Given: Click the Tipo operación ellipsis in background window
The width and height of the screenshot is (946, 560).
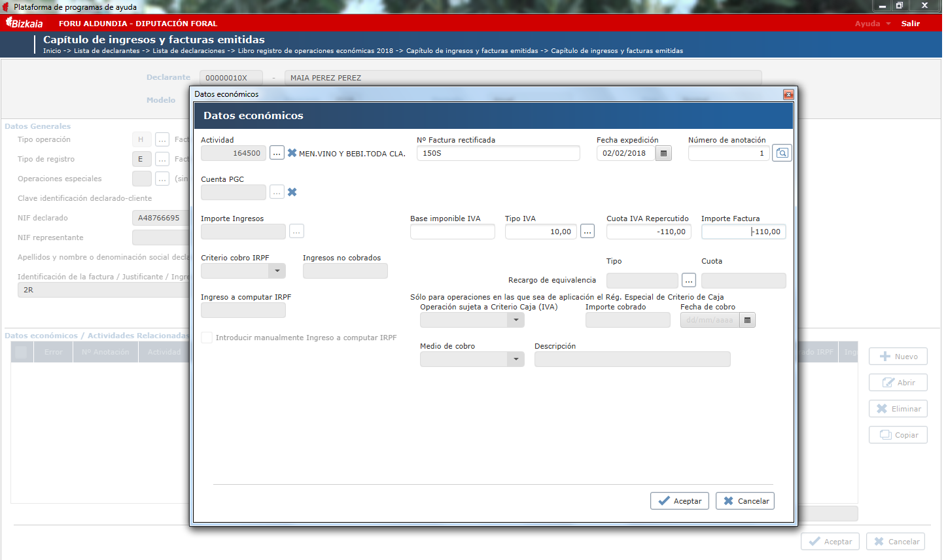Looking at the screenshot, I should pos(162,139).
